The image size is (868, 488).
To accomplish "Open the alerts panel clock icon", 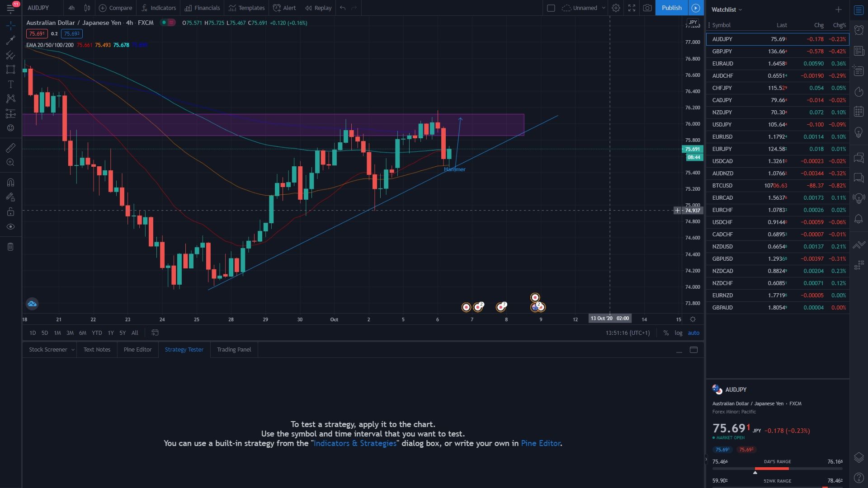I will click(x=859, y=30).
